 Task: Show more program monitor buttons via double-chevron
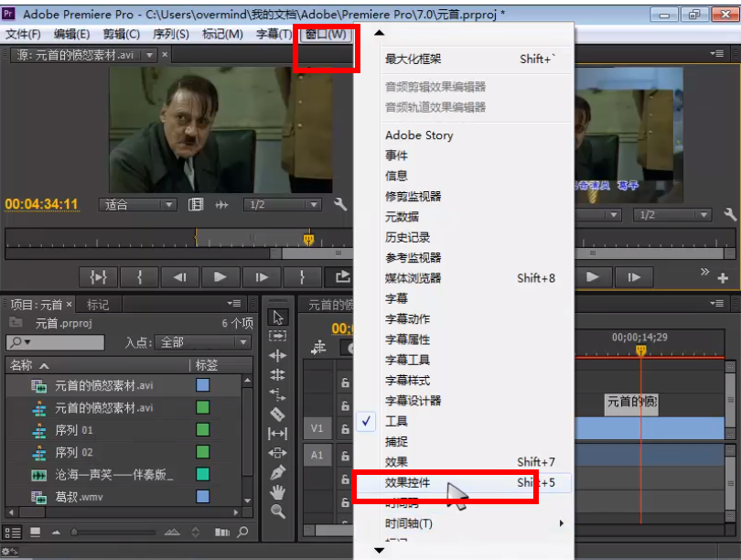[704, 272]
